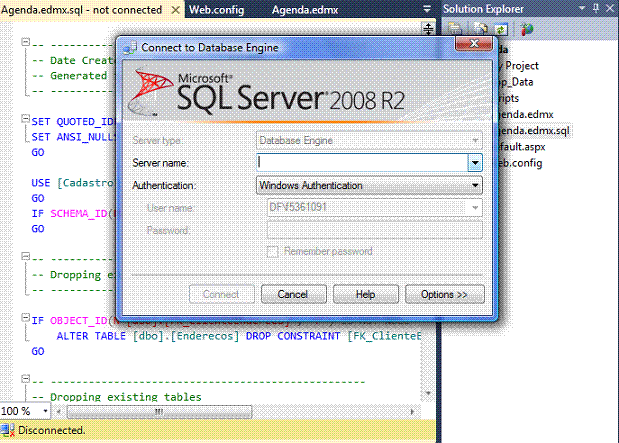The height and width of the screenshot is (443, 619).
Task: Switch to the Agenda.edmx tab
Action: (x=305, y=10)
